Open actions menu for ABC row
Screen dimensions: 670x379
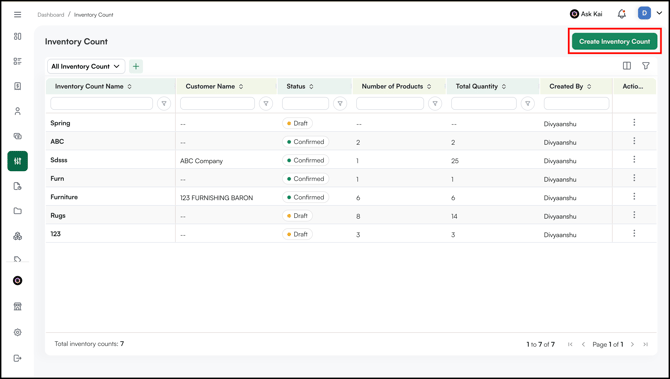tap(634, 141)
